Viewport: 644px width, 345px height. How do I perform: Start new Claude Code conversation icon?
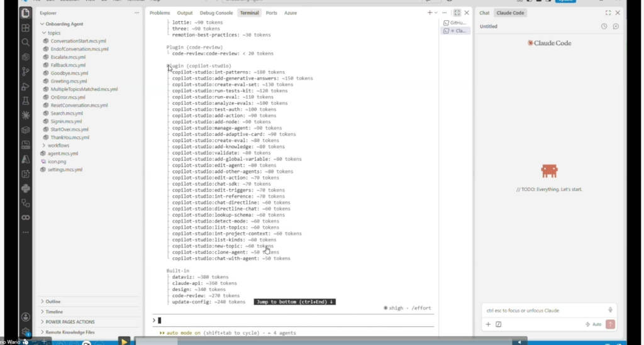(x=616, y=26)
